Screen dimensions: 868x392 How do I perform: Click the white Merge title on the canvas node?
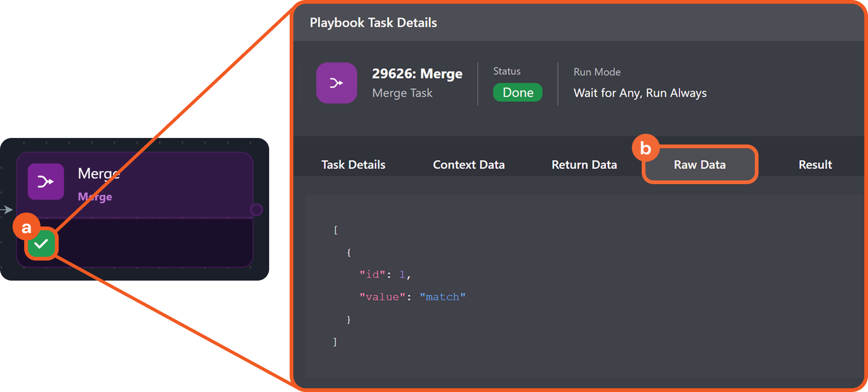(x=98, y=173)
